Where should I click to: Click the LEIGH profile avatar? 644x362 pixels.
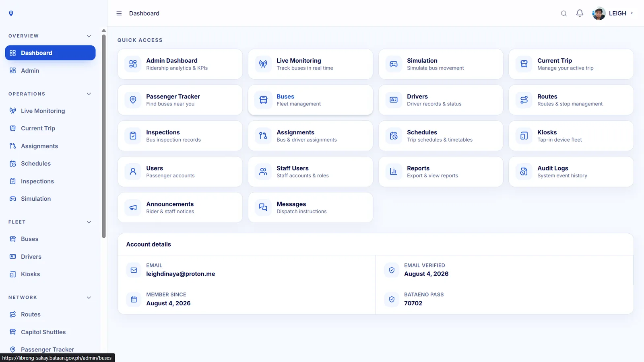(x=599, y=13)
